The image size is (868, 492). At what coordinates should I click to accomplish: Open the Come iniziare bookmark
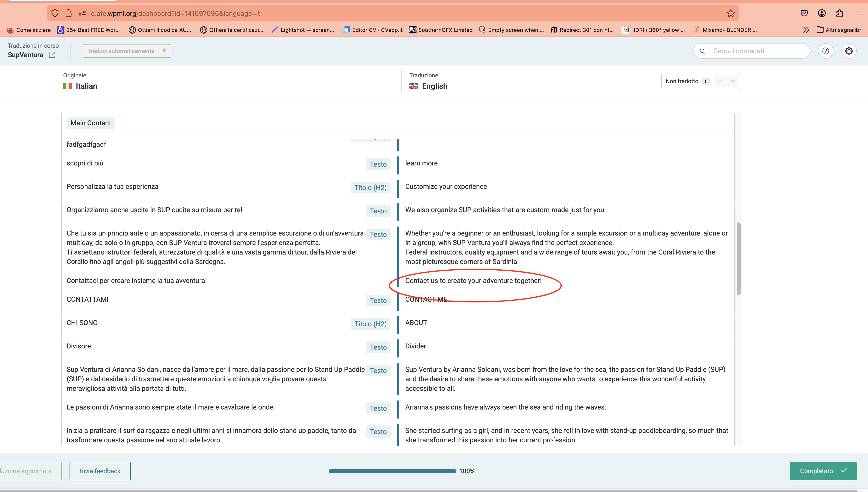(x=29, y=30)
